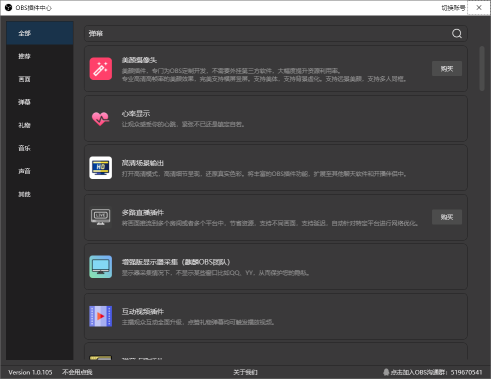This screenshot has height=379, width=491.
Task: Click the 互动视频插件 film play icon
Action: click(101, 316)
